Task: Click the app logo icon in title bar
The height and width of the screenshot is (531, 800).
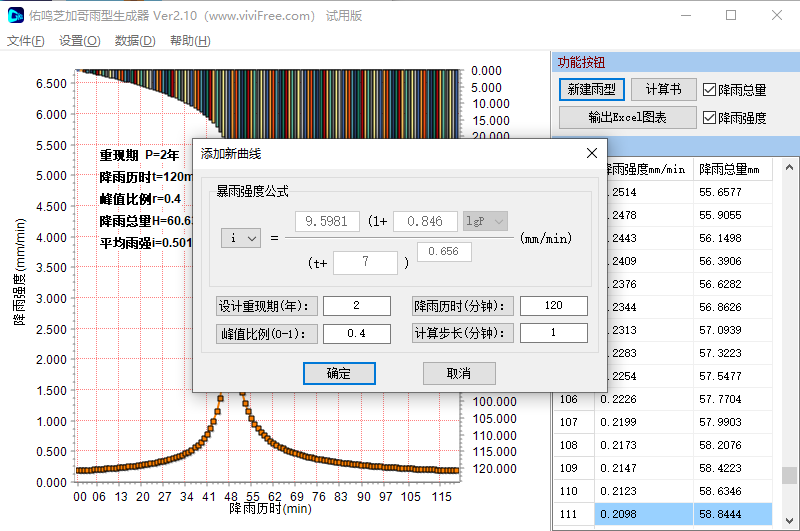Action: pyautogui.click(x=16, y=16)
